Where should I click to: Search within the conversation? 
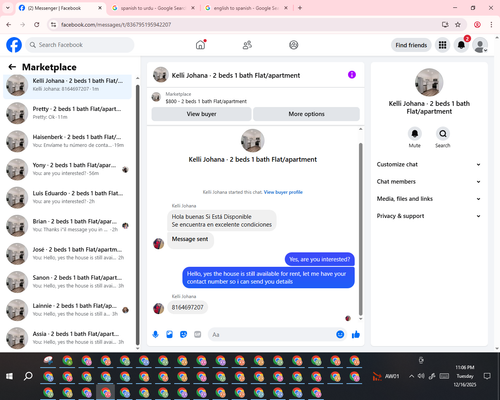click(x=443, y=134)
